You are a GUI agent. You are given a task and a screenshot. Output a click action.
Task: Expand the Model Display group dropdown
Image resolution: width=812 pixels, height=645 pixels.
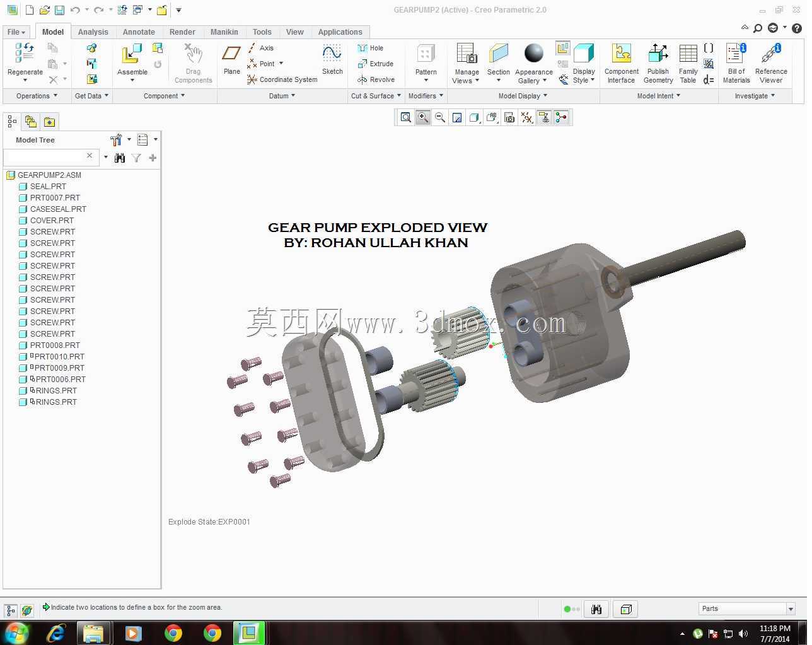(523, 96)
